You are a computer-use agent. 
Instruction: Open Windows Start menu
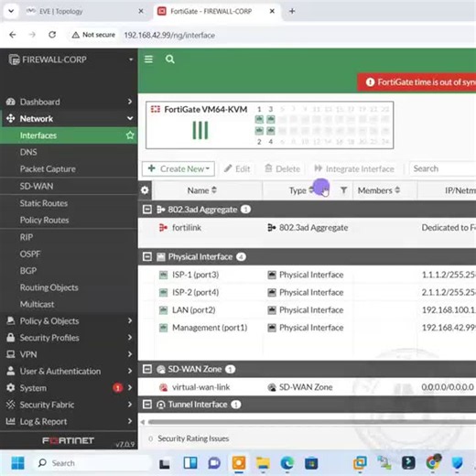coord(17,463)
